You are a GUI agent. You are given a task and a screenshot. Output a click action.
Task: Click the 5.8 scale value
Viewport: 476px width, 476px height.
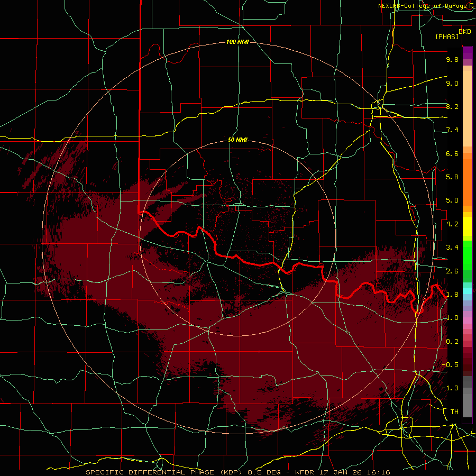pos(452,177)
